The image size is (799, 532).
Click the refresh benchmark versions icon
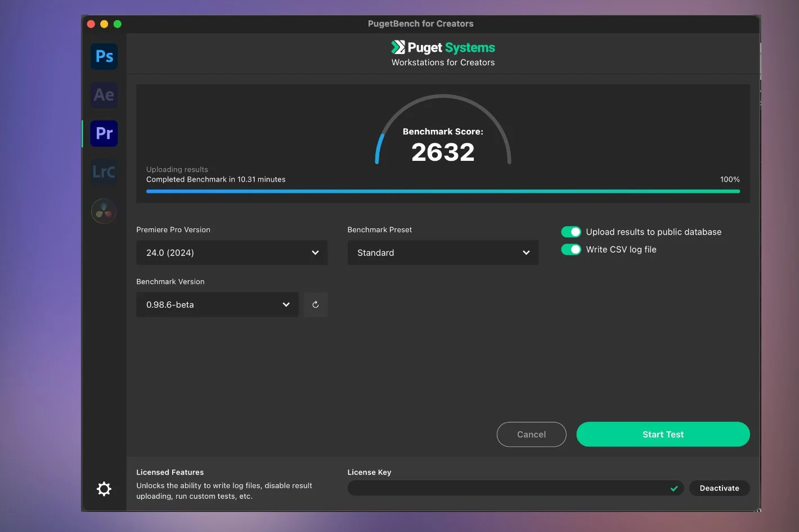tap(316, 304)
